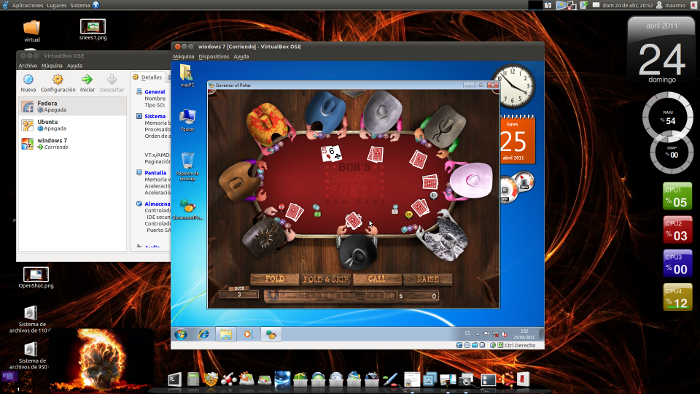Select the Ubuntu virtual machine entry

click(73, 125)
